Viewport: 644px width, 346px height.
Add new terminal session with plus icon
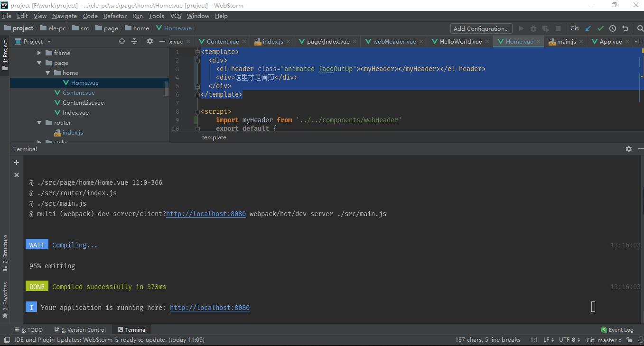click(17, 163)
